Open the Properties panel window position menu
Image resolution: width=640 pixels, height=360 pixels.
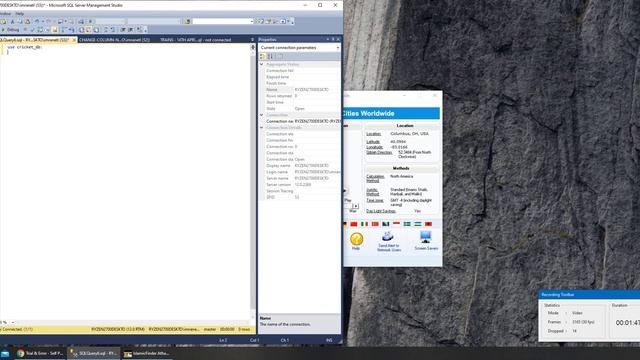pos(327,40)
